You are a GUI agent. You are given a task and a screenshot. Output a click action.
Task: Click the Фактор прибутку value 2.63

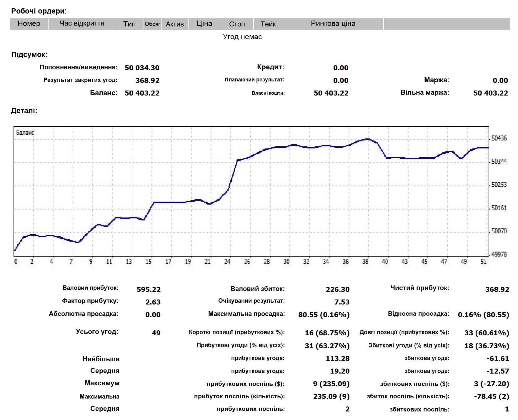[x=153, y=302]
